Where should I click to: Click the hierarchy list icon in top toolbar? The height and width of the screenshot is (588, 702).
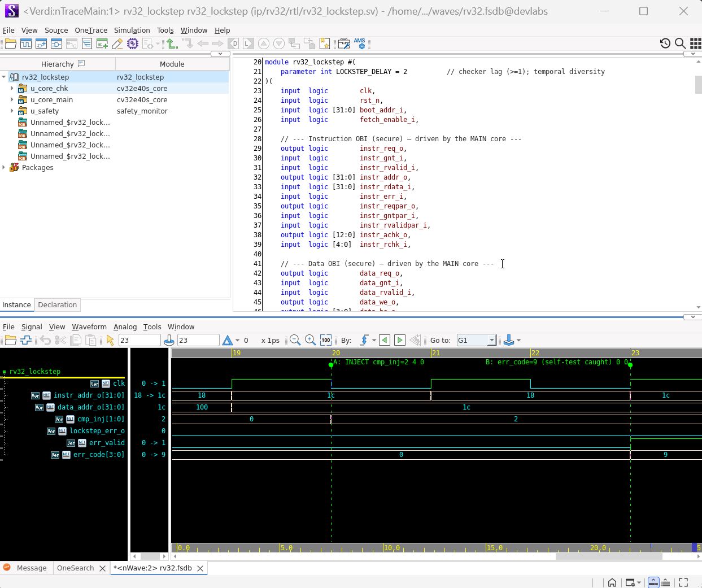87,43
